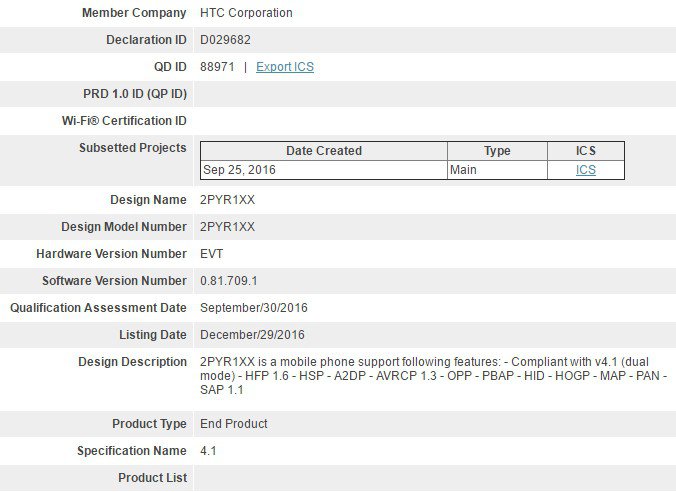Click the Hardware Version Number value EVT
This screenshot has height=492, width=676.
[x=213, y=254]
